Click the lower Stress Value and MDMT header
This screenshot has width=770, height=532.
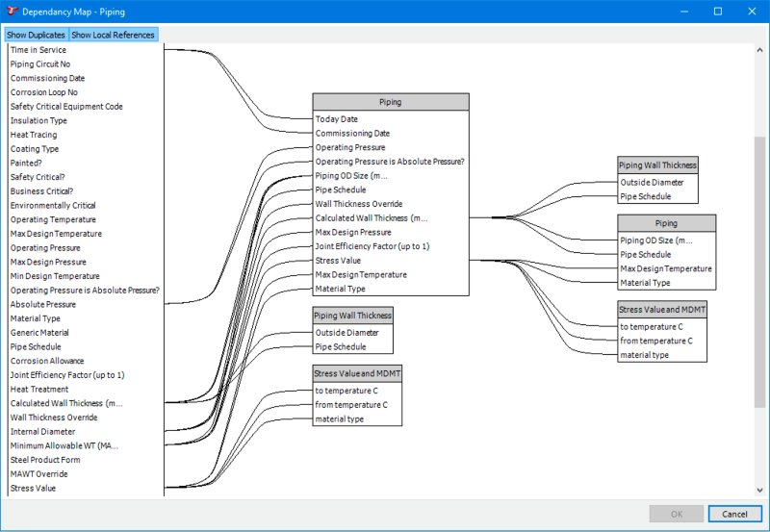[x=357, y=373]
